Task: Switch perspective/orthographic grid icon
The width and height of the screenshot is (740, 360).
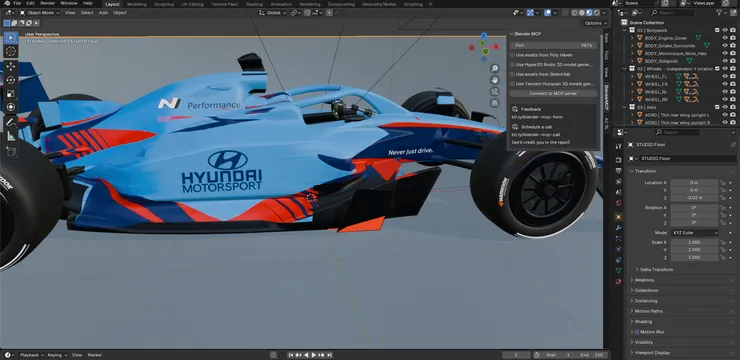Action: 495,103
